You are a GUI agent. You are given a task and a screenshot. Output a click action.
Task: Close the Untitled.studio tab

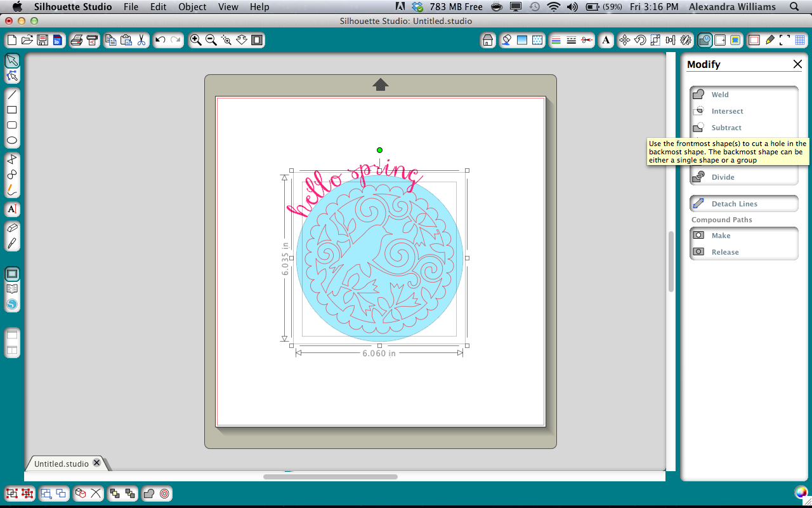(96, 463)
